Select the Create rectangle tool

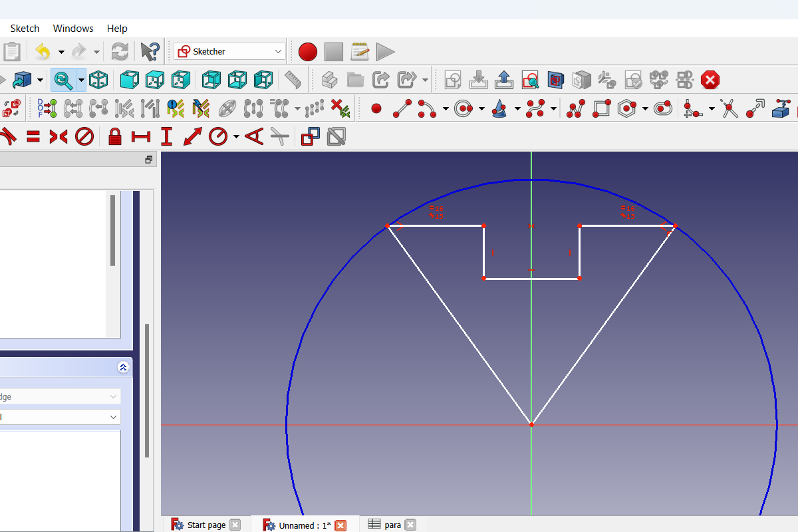coord(602,108)
